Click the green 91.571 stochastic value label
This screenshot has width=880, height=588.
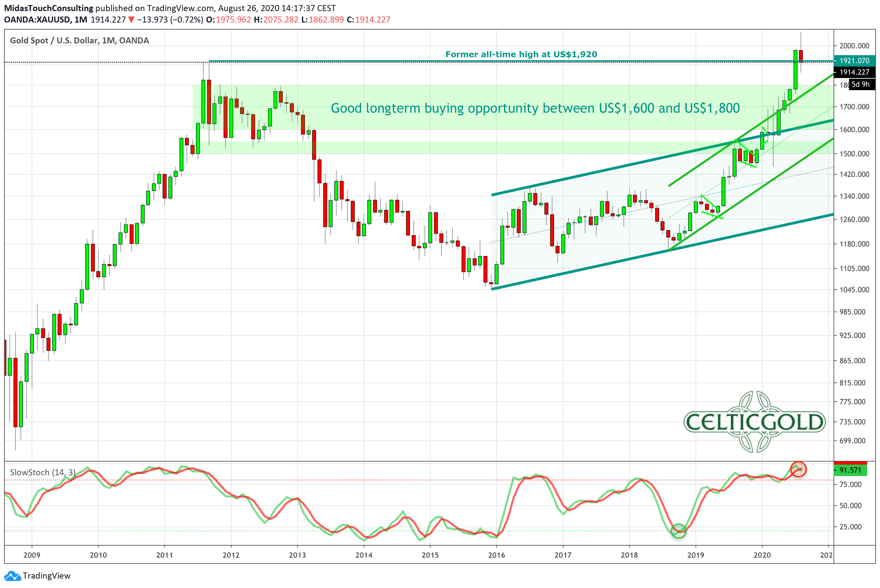(x=850, y=470)
